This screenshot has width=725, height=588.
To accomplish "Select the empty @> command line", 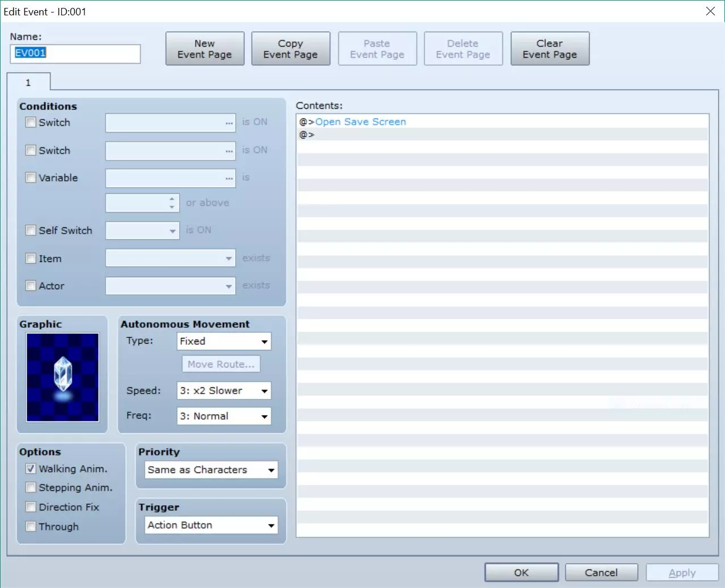I will (502, 135).
